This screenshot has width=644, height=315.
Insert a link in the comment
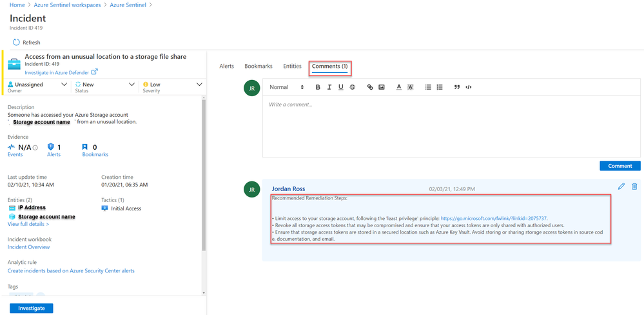pyautogui.click(x=370, y=87)
